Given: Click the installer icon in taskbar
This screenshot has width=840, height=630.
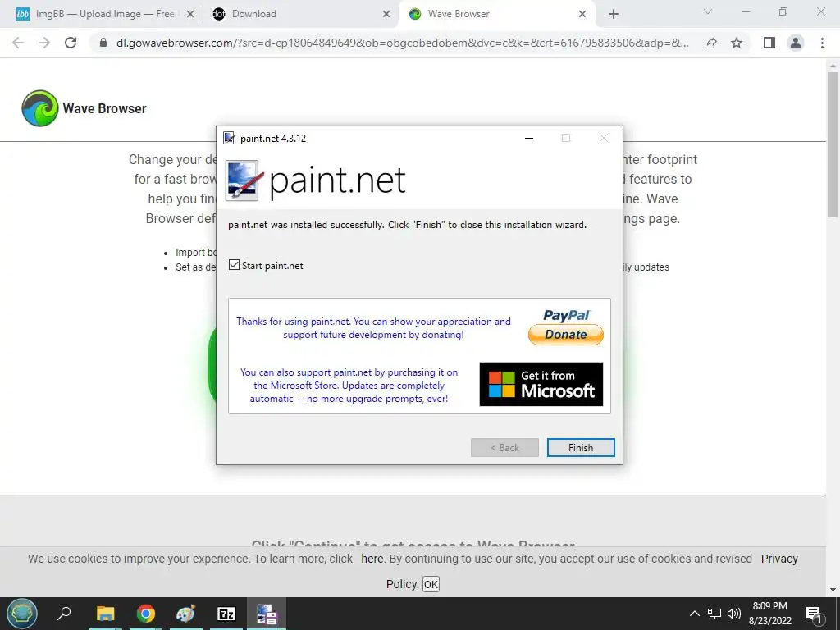Looking at the screenshot, I should (x=267, y=614).
